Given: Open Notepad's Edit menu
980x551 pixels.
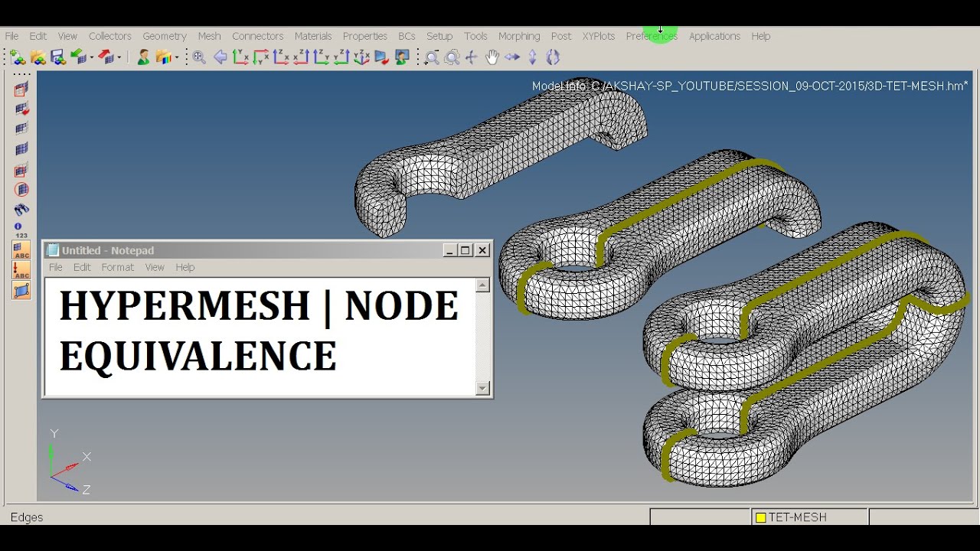Looking at the screenshot, I should (82, 267).
